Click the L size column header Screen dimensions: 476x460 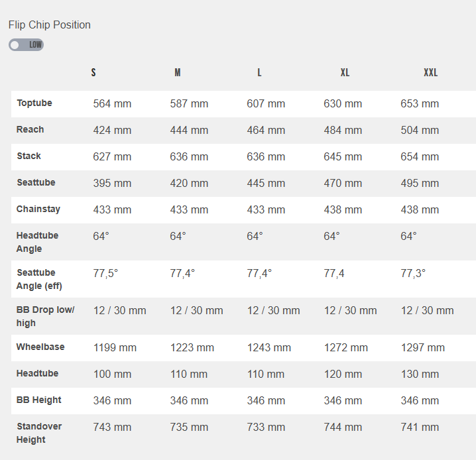[x=259, y=73]
